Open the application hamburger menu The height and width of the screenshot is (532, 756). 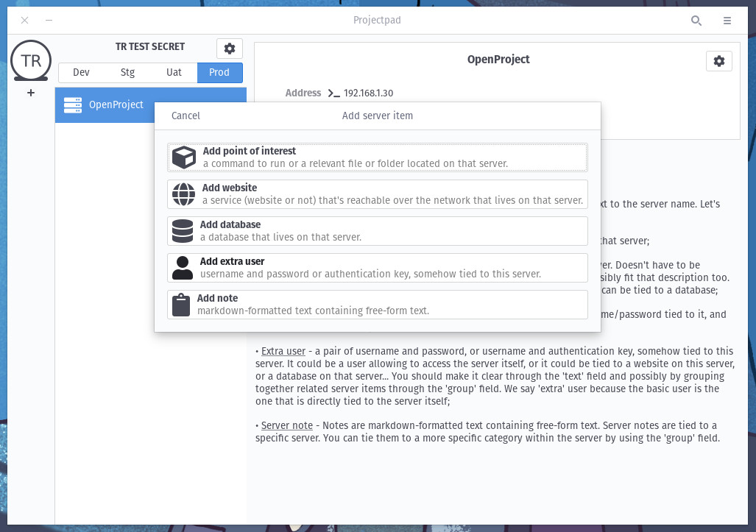(x=727, y=21)
